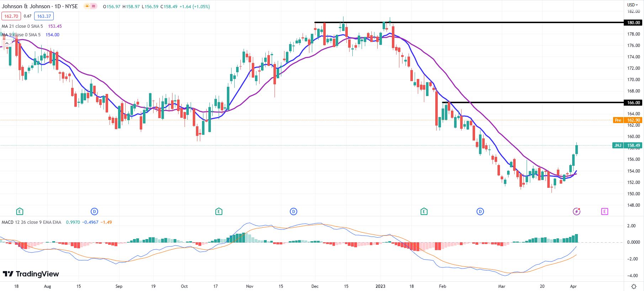Click the −4.00 MACD scale label

(x=633, y=275)
